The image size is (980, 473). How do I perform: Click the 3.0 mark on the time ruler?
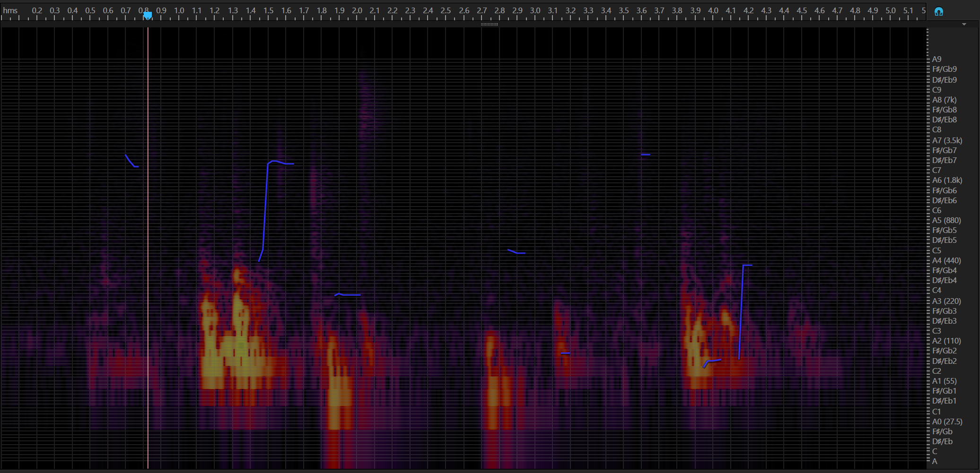click(x=535, y=10)
